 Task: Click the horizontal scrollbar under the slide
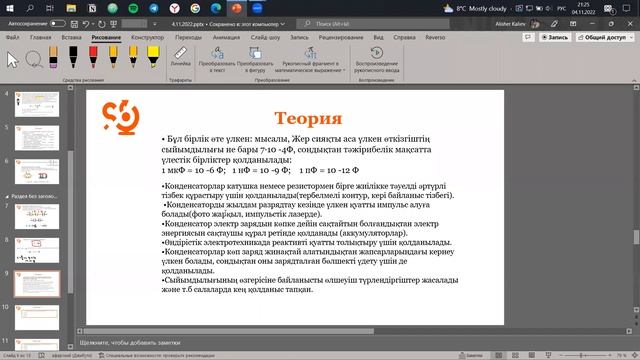[x=229, y=331]
